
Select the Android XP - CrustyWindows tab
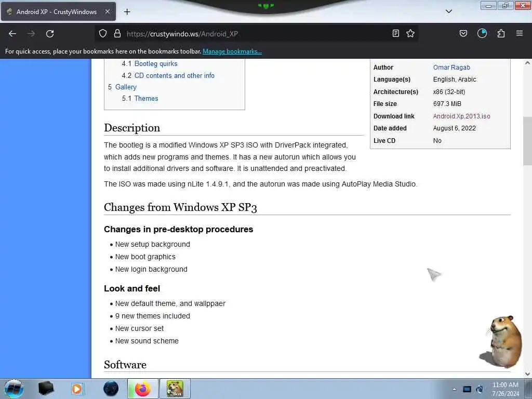coord(58,11)
